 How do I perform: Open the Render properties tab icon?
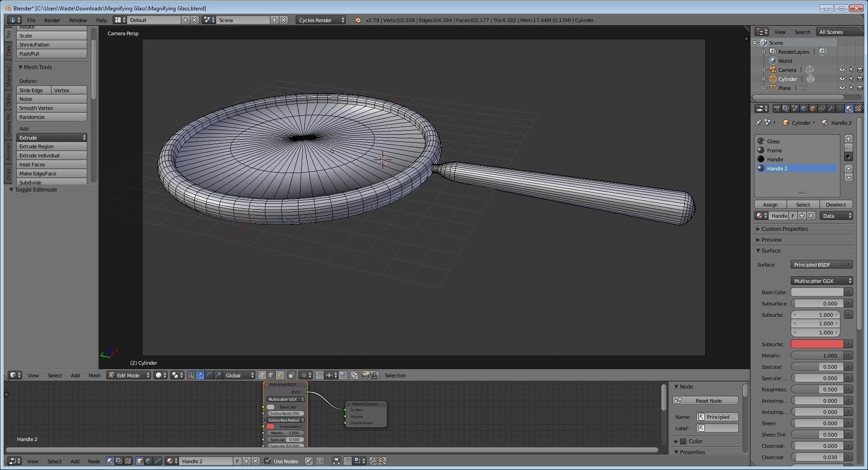tap(777, 108)
